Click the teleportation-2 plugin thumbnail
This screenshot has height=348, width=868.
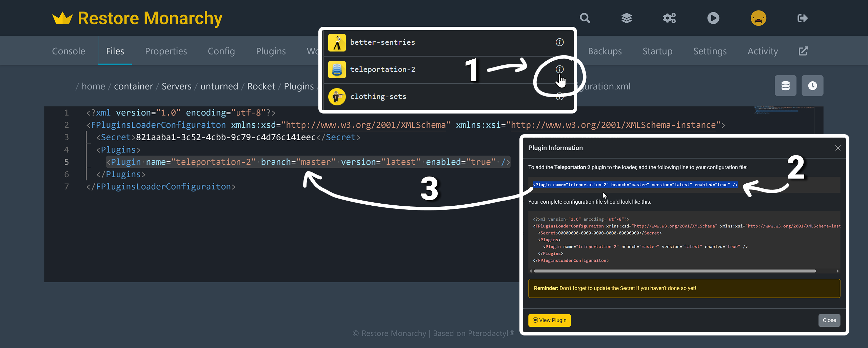pos(337,69)
